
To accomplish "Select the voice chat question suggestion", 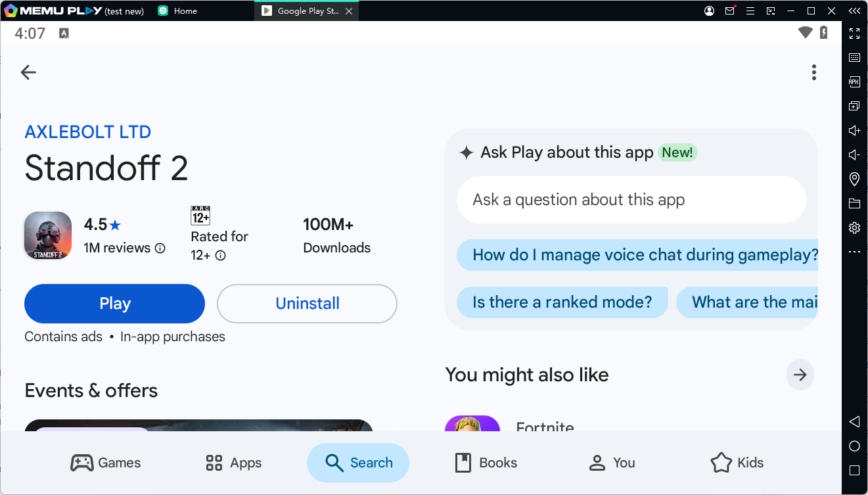I will point(637,255).
